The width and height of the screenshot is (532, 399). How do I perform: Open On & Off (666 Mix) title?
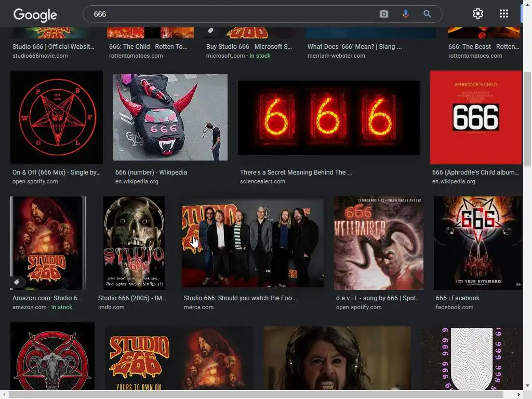56,172
